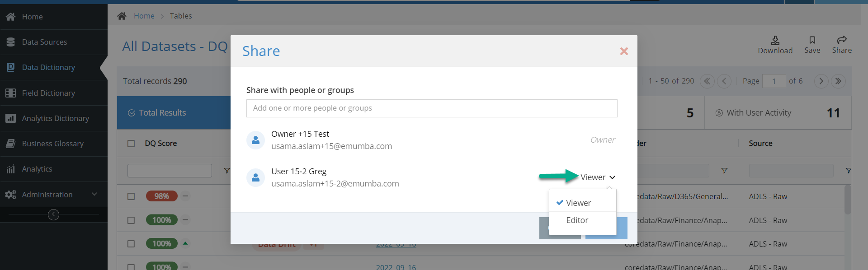Image resolution: width=868 pixels, height=270 pixels.
Task: Click the filter icon left of the Source column filter
Action: click(724, 171)
